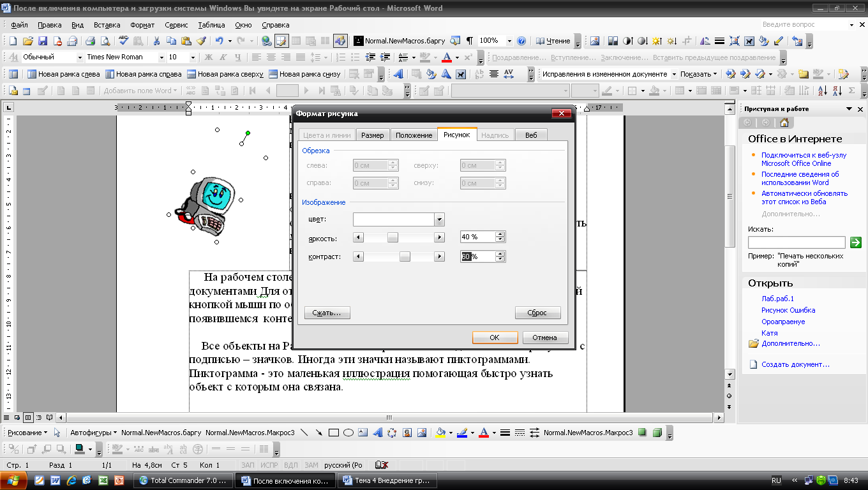Open the Таблица menu
The image size is (868, 490).
tap(211, 25)
